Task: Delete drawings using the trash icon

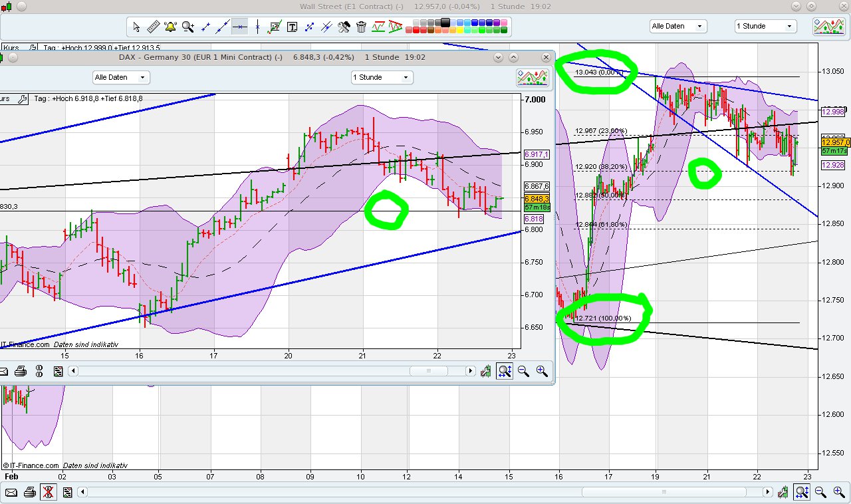Action: [360, 27]
